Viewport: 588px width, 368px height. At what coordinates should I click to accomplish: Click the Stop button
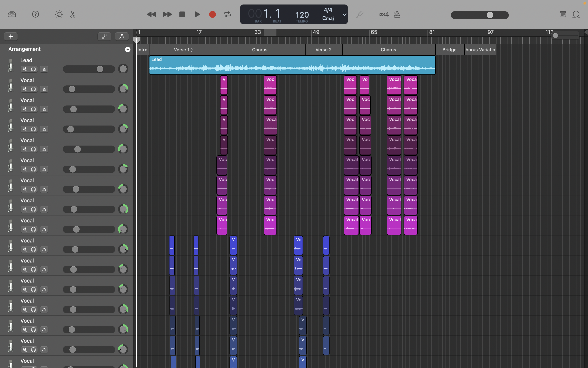[182, 14]
